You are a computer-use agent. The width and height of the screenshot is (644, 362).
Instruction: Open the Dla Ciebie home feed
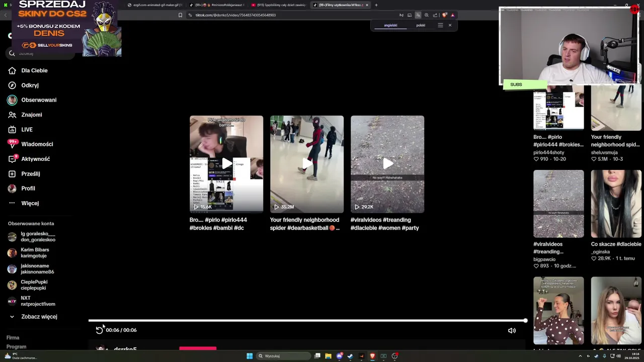tap(28, 70)
